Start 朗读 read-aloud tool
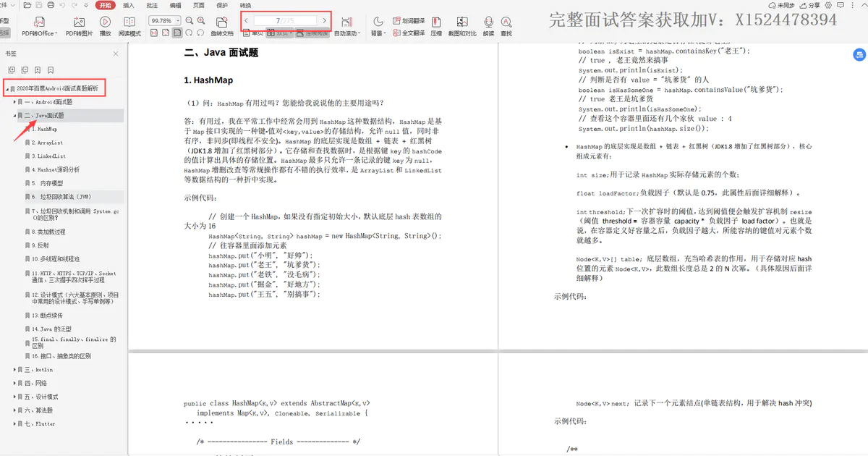 pos(489,27)
